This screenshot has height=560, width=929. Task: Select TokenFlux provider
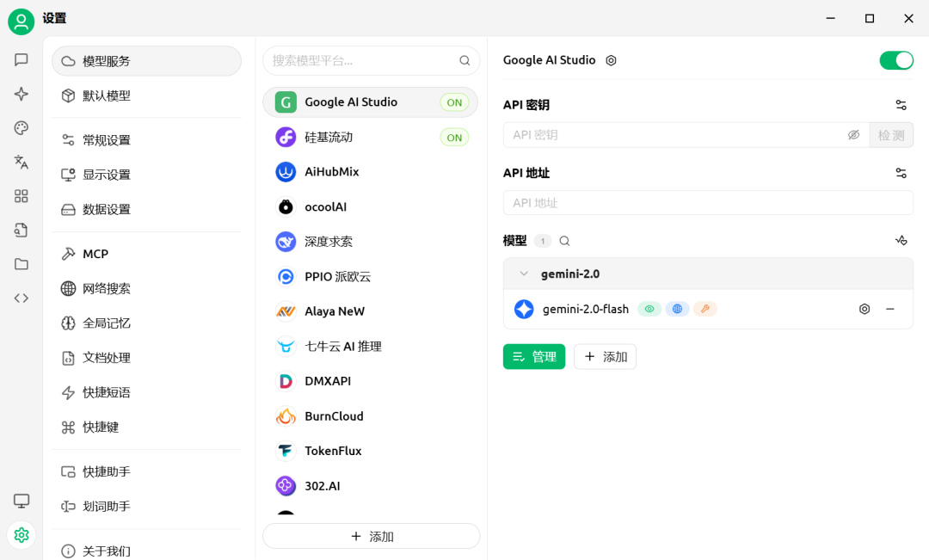(370, 451)
